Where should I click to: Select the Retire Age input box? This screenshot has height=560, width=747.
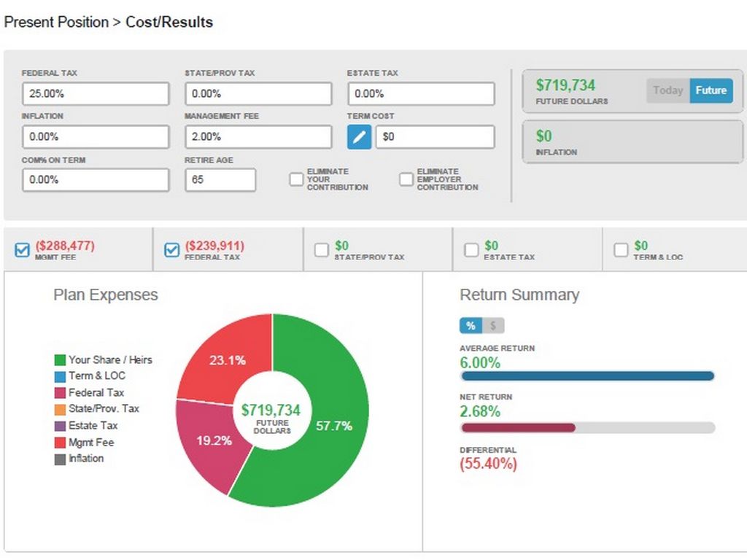(220, 179)
